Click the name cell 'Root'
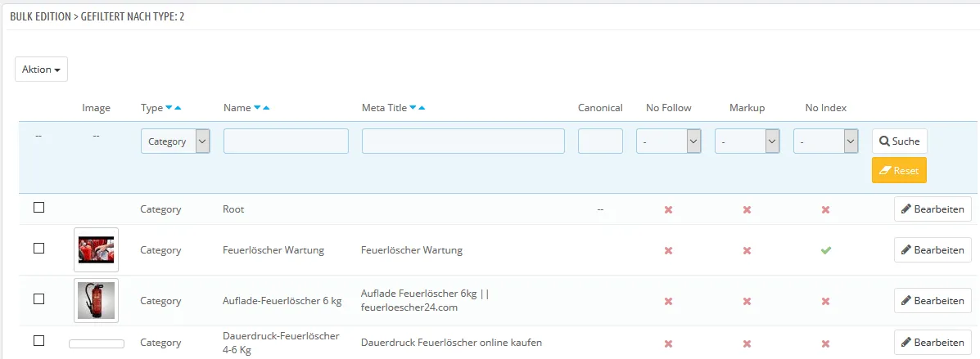The height and width of the screenshot is (359, 980). (233, 209)
